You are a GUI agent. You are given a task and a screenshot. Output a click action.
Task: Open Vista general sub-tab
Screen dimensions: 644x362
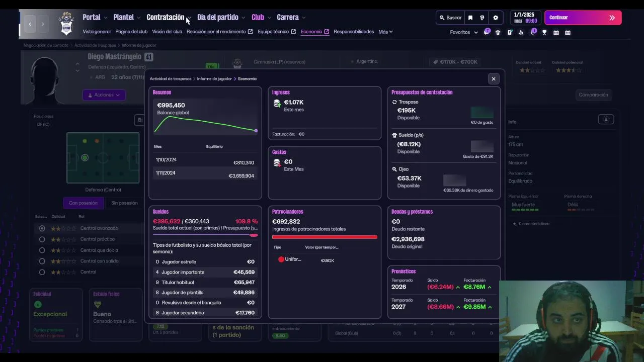click(97, 32)
